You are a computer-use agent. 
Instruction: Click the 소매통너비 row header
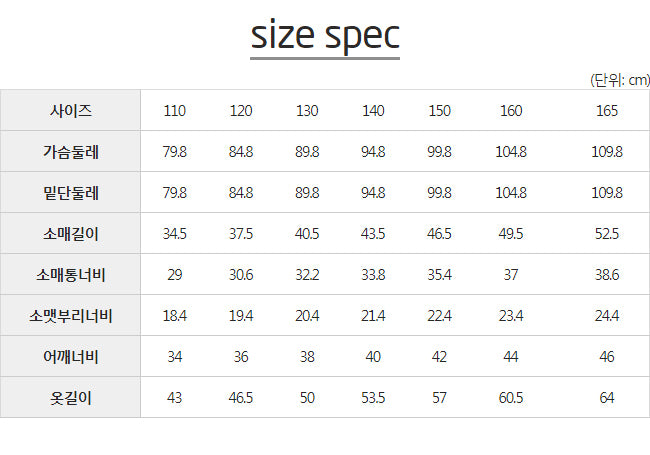[71, 275]
